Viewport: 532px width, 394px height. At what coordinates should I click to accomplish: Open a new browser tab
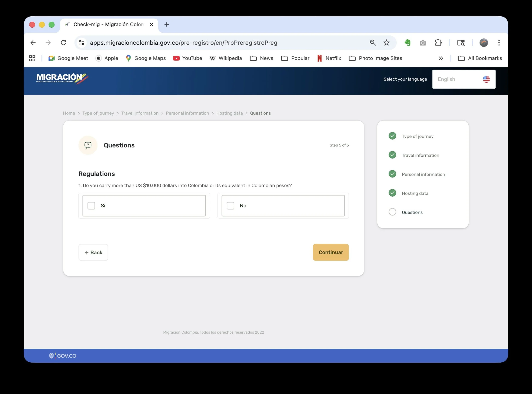167,25
